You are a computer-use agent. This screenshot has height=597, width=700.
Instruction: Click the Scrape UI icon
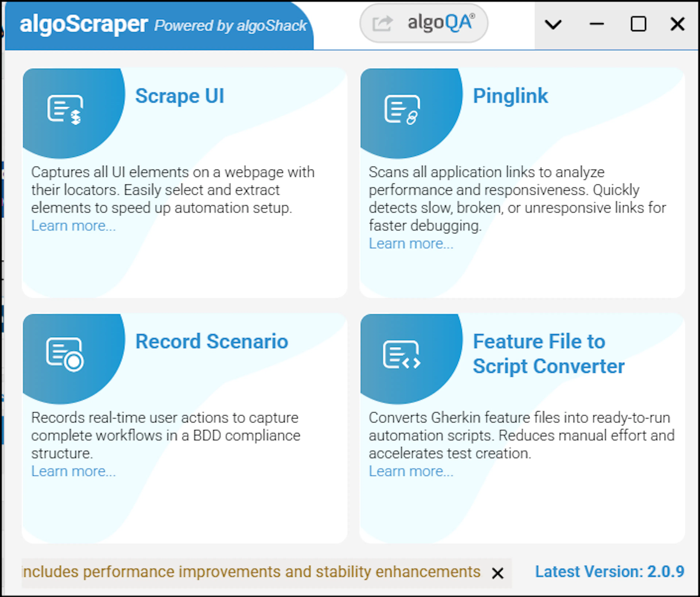pyautogui.click(x=65, y=110)
